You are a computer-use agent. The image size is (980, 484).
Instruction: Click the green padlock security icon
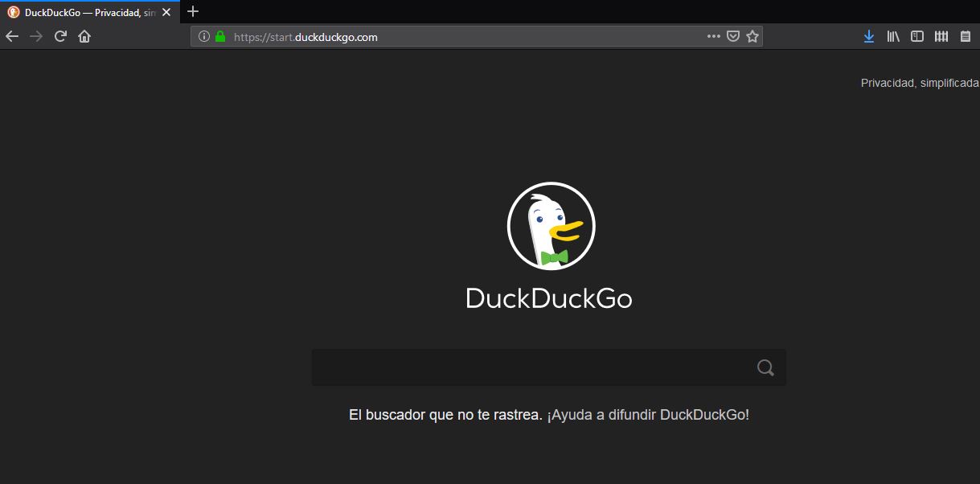point(220,36)
